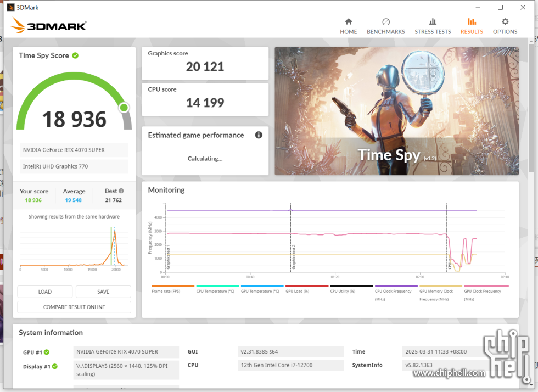This screenshot has width=538, height=392.
Task: Click the orange Frame rate legend swatch
Action: tap(173, 286)
